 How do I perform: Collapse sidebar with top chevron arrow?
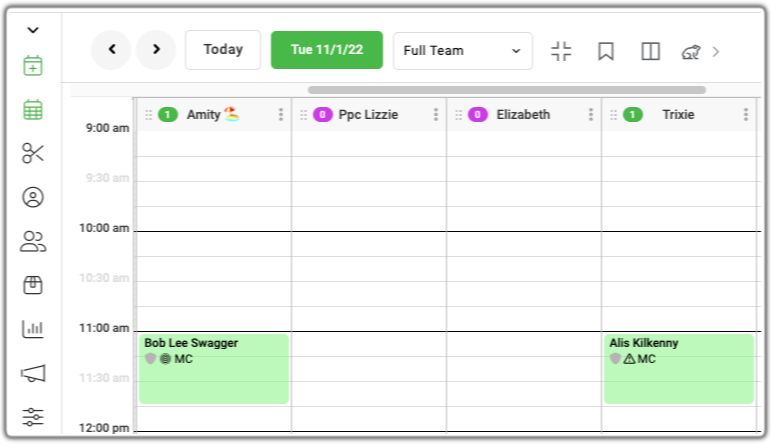[33, 30]
